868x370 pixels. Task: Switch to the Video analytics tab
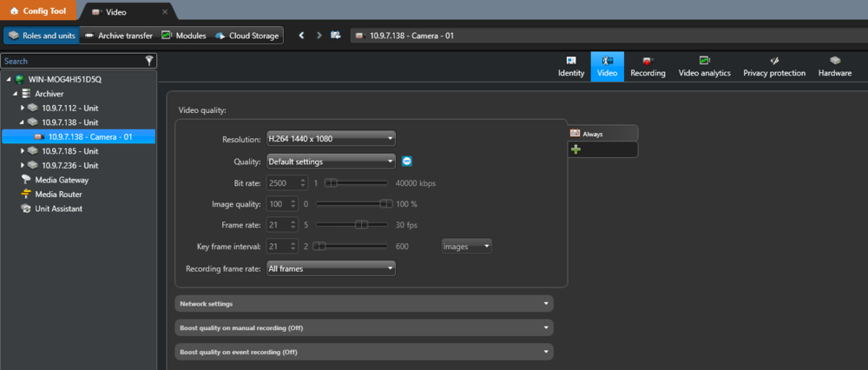point(705,67)
